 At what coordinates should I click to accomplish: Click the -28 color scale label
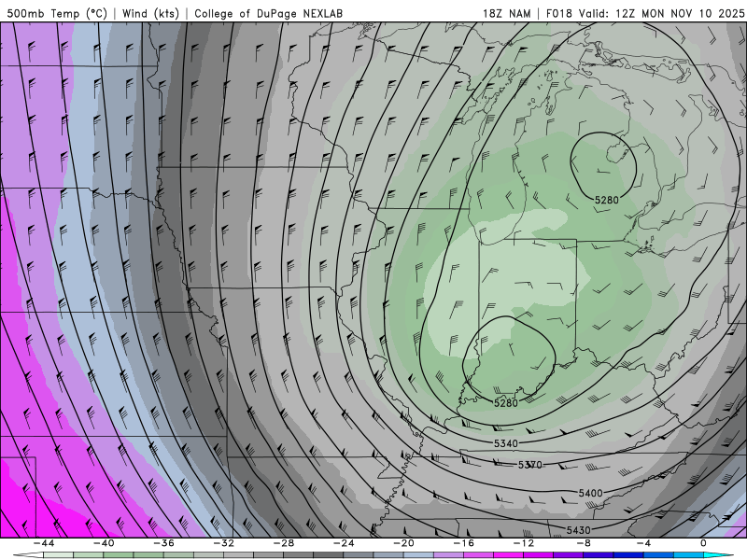pos(284,543)
